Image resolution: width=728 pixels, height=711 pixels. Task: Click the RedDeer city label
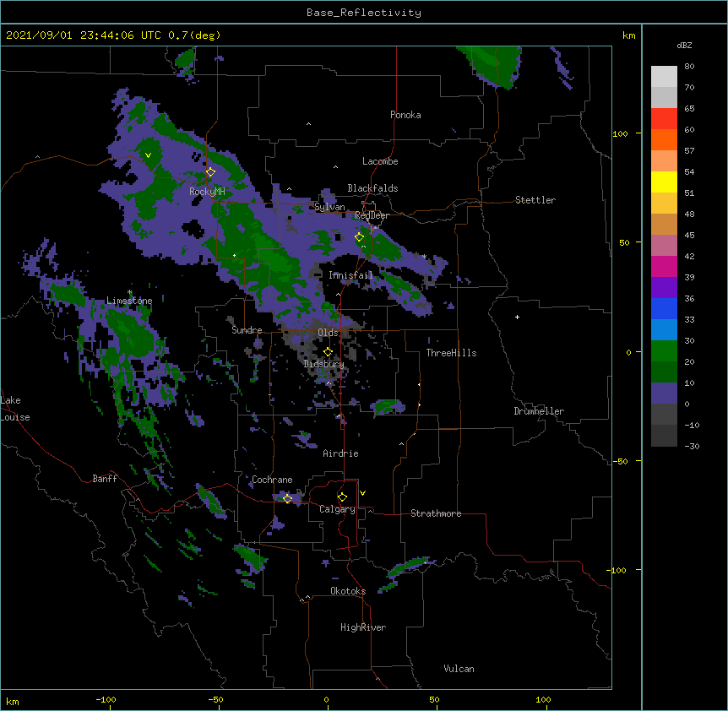pos(372,215)
